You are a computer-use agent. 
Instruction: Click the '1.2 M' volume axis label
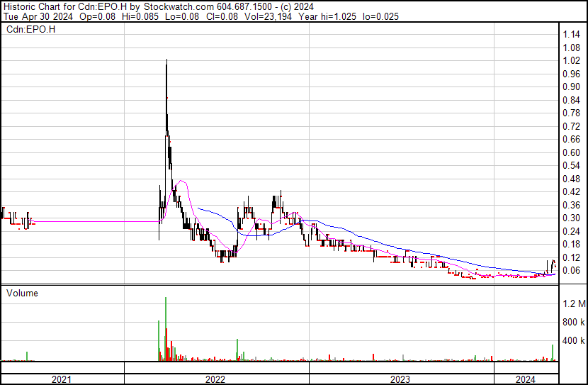pyautogui.click(x=574, y=303)
